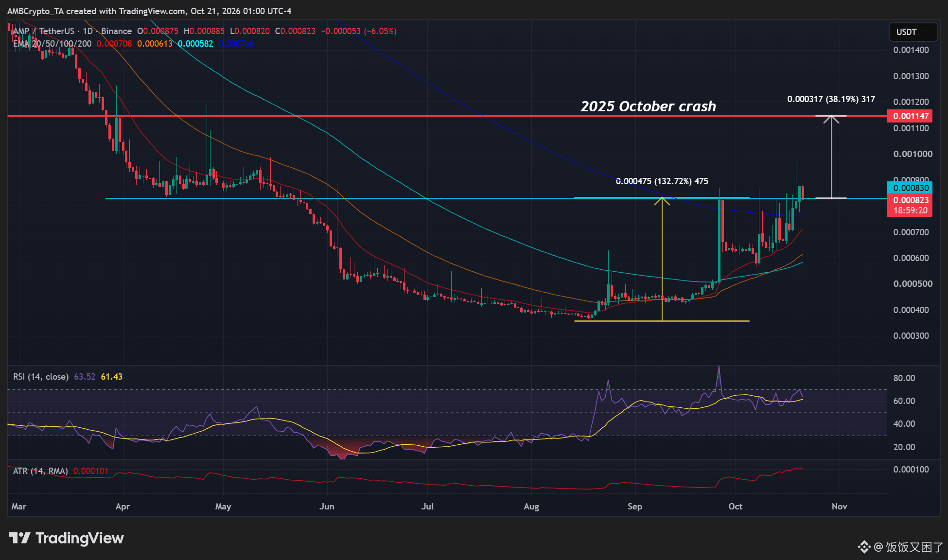Click the EMA value 0.000708
948x560 pixels.
114,44
